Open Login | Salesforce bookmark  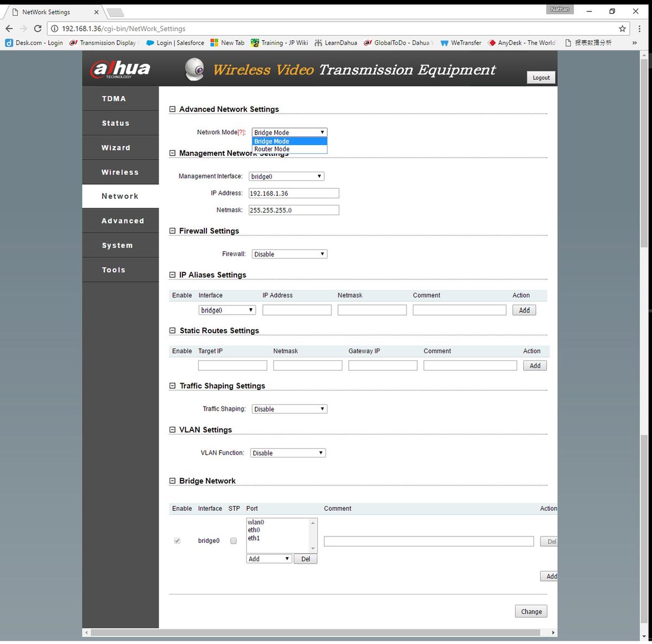click(x=175, y=43)
